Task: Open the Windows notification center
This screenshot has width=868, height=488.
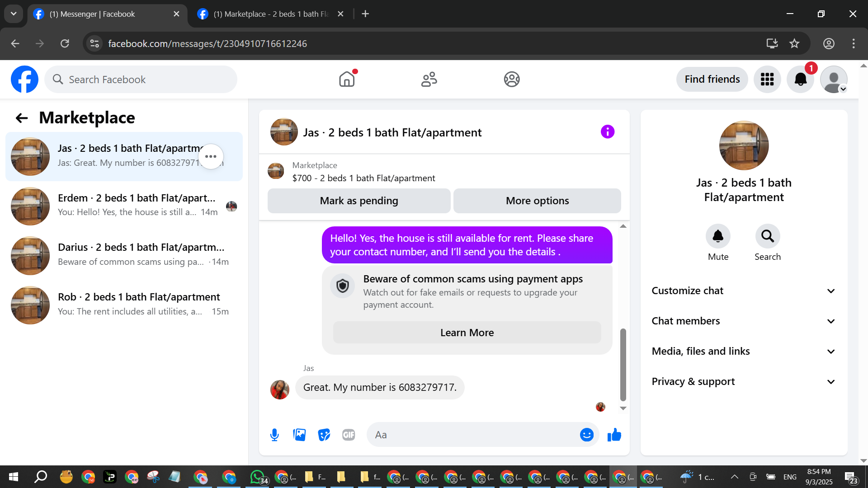Action: tap(851, 477)
